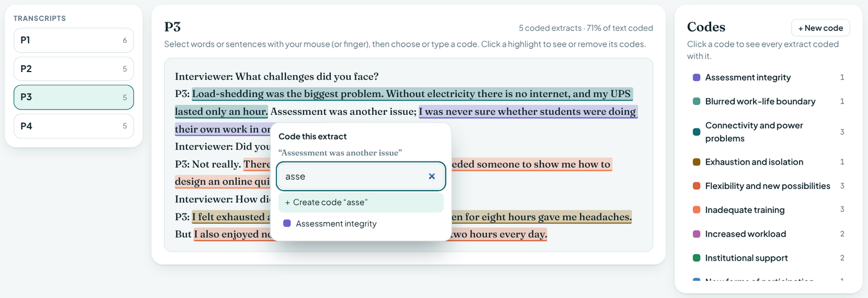Screen dimensions: 868x298
Task: Open transcript P4
Action: click(74, 126)
